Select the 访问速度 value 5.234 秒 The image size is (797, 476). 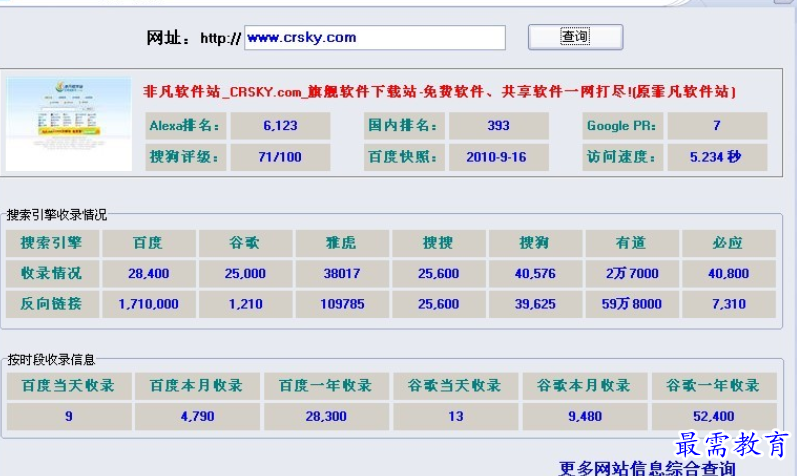(717, 157)
